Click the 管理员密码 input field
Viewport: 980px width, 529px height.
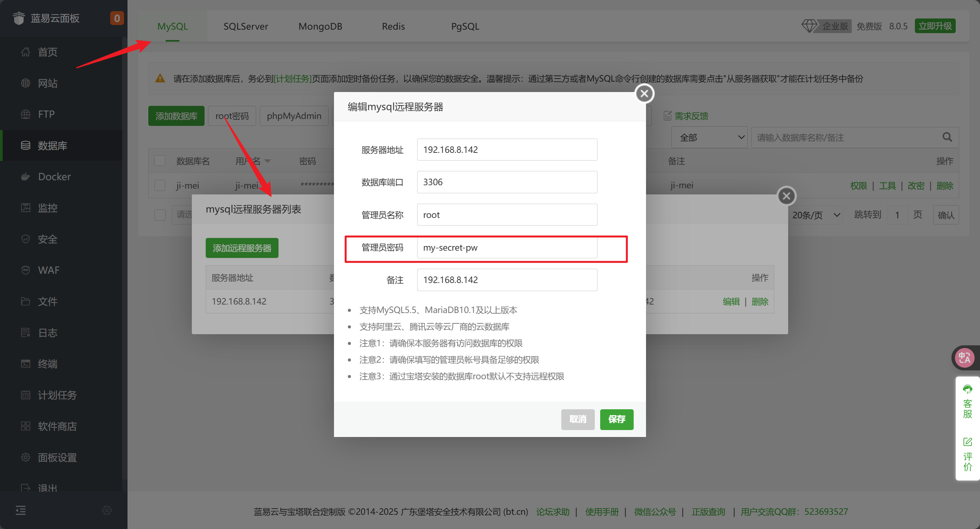click(x=507, y=248)
